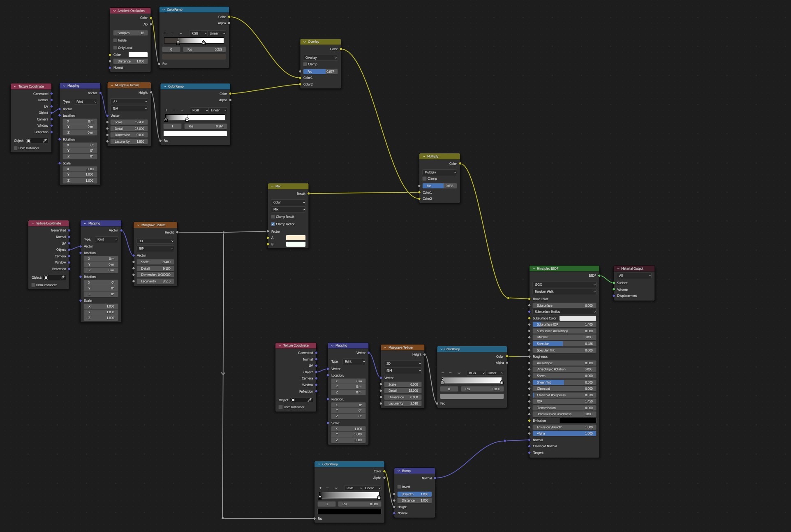Collapse the Bump node header arrow
The image size is (791, 532).
tap(398, 471)
